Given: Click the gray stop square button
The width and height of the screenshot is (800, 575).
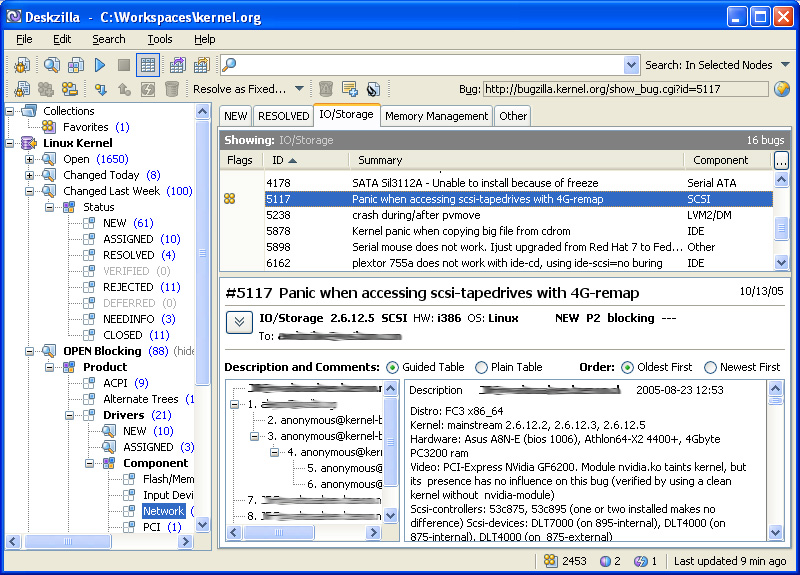Looking at the screenshot, I should [123, 65].
